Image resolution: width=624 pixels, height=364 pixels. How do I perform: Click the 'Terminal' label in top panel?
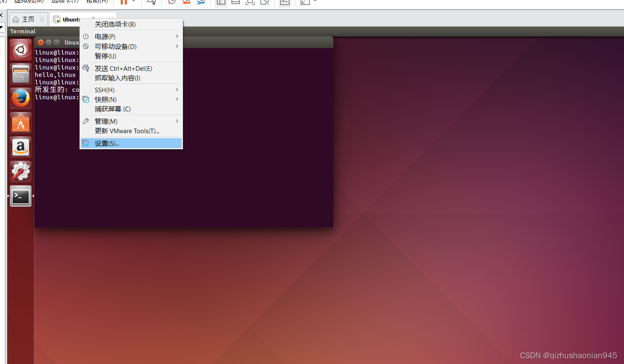pyautogui.click(x=23, y=31)
